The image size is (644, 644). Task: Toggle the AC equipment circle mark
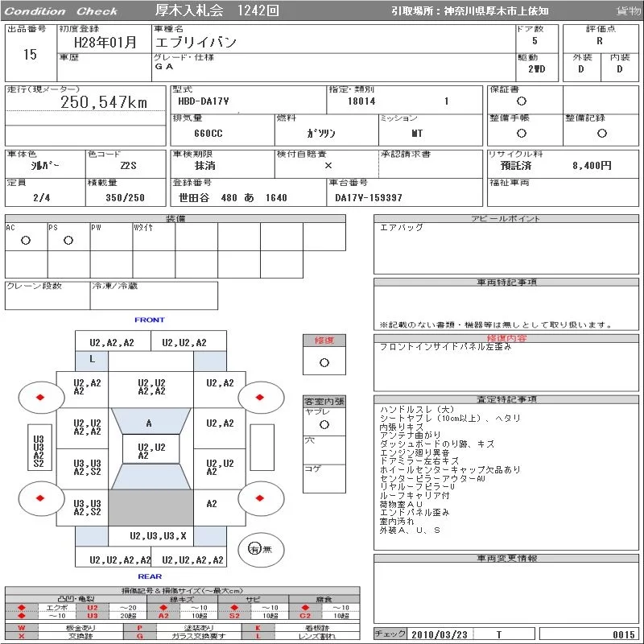[x=26, y=241]
